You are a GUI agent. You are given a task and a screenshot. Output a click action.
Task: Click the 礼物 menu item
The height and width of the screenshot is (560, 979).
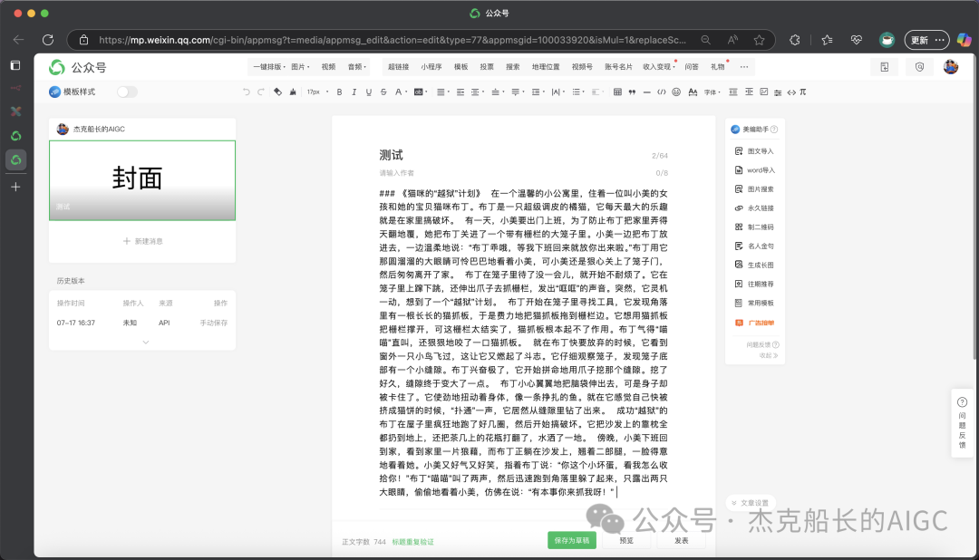pyautogui.click(x=717, y=67)
